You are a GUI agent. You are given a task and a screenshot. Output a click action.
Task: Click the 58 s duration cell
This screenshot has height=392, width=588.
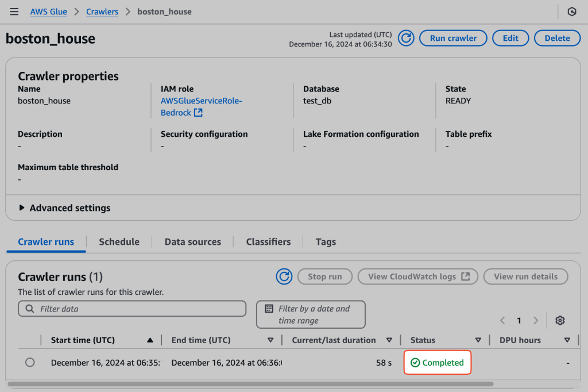(x=384, y=363)
